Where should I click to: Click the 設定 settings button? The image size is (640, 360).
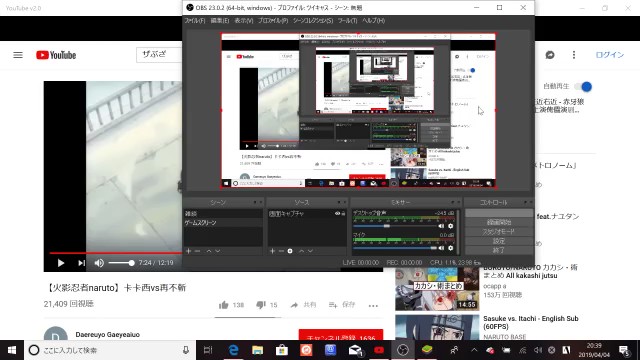pos(499,241)
